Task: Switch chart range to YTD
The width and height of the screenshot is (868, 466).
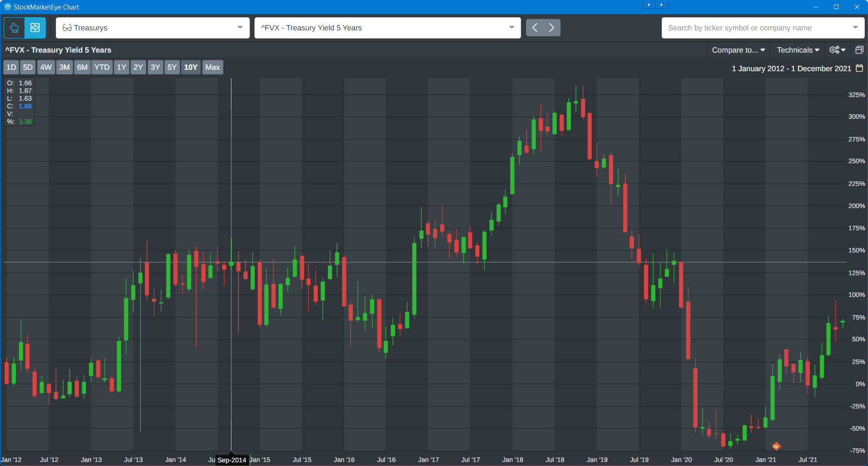Action: pyautogui.click(x=102, y=67)
